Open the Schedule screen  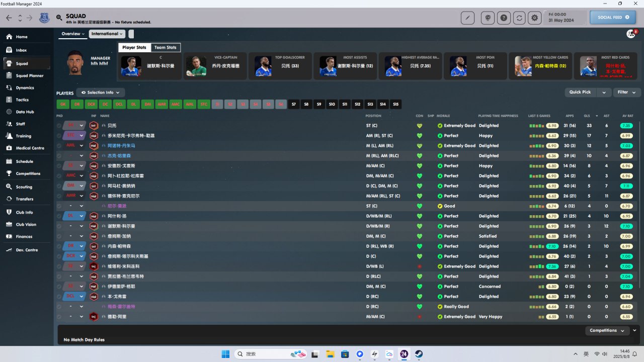24,161
